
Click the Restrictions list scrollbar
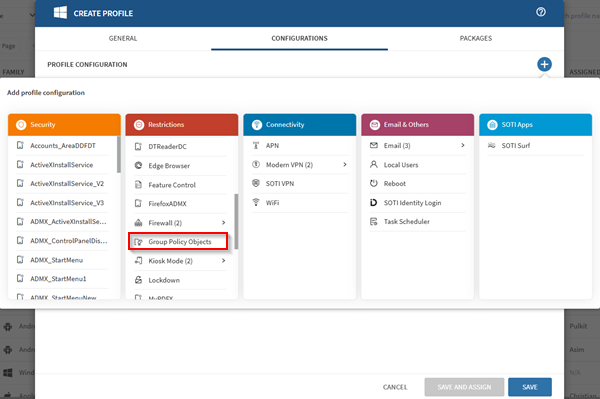coord(236,221)
